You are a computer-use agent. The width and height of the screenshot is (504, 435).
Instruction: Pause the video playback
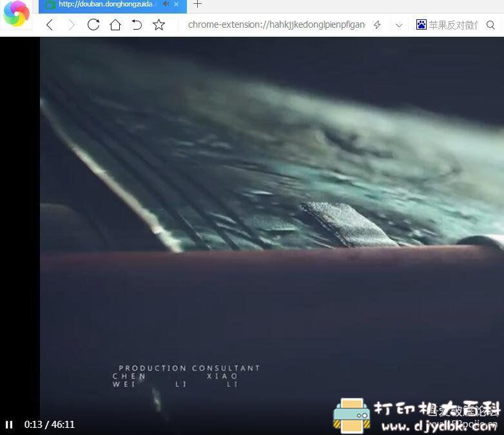click(9, 425)
